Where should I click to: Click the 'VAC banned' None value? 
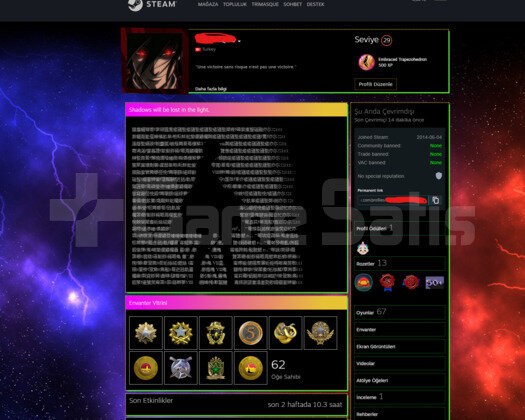point(436,162)
